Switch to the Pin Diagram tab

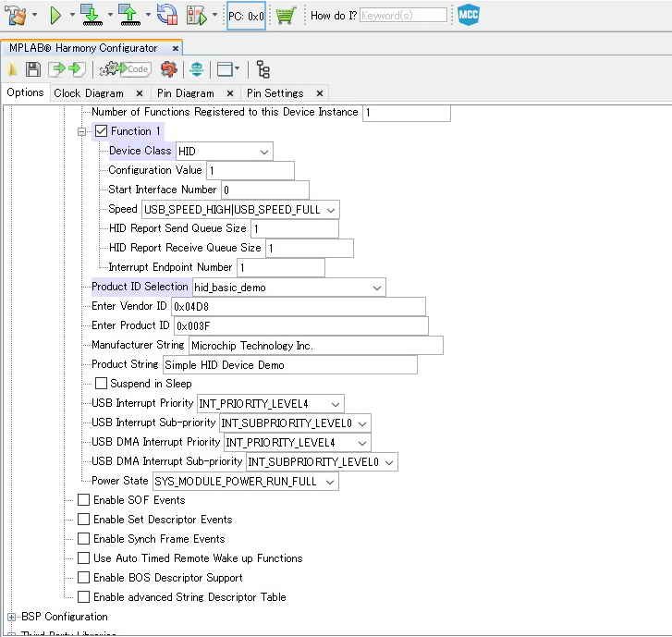click(186, 93)
